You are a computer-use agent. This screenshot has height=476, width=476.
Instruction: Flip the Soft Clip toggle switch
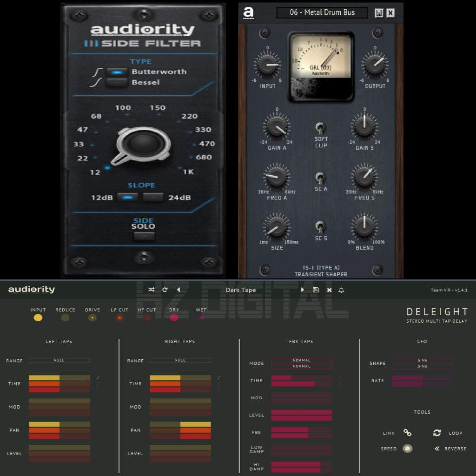[x=320, y=127]
